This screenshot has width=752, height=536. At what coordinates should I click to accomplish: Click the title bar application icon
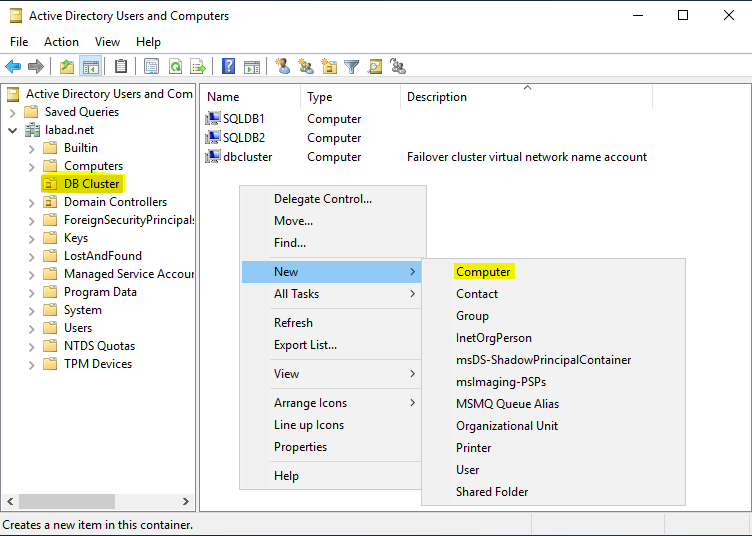16,16
